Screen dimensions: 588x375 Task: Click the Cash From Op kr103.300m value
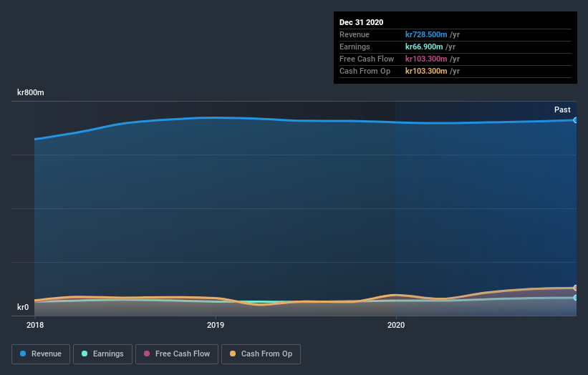point(426,71)
